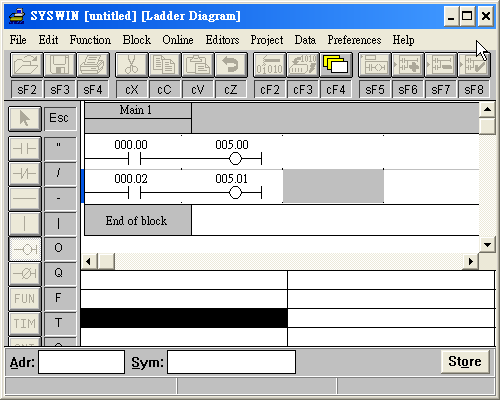Click the Store button

point(465,361)
